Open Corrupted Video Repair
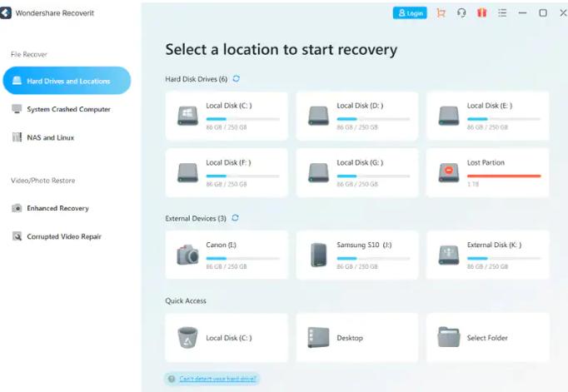Viewport: 568px width, 392px height. (x=63, y=236)
